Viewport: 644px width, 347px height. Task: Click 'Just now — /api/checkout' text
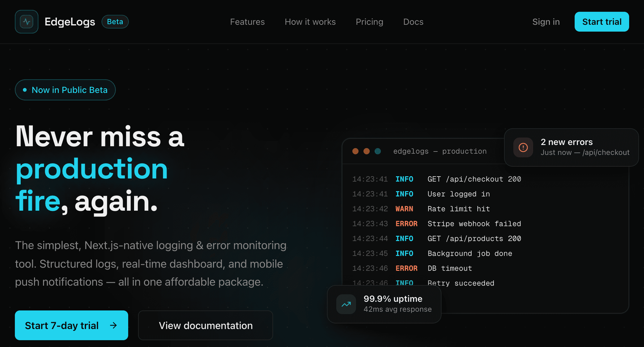pos(585,152)
